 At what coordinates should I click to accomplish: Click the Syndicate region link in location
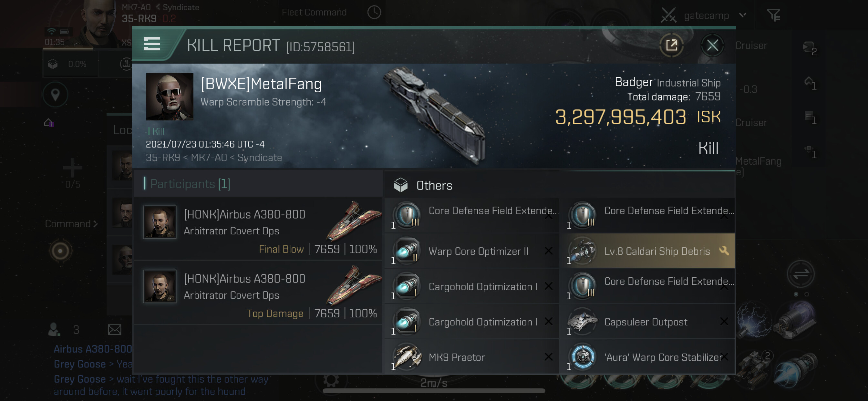click(259, 158)
